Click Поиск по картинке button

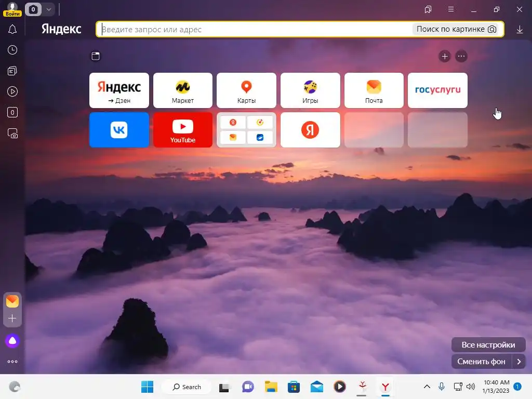456,29
